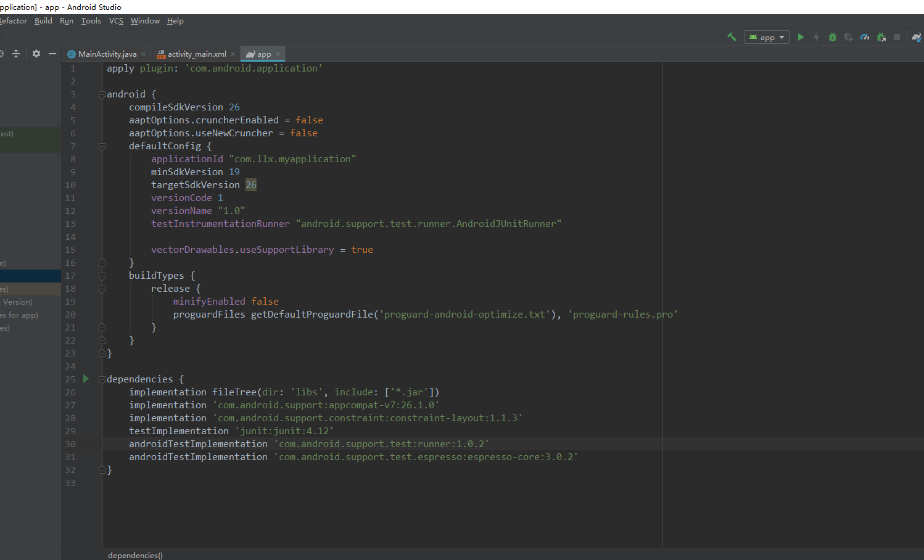Select the app build.gradle tab

tap(264, 54)
